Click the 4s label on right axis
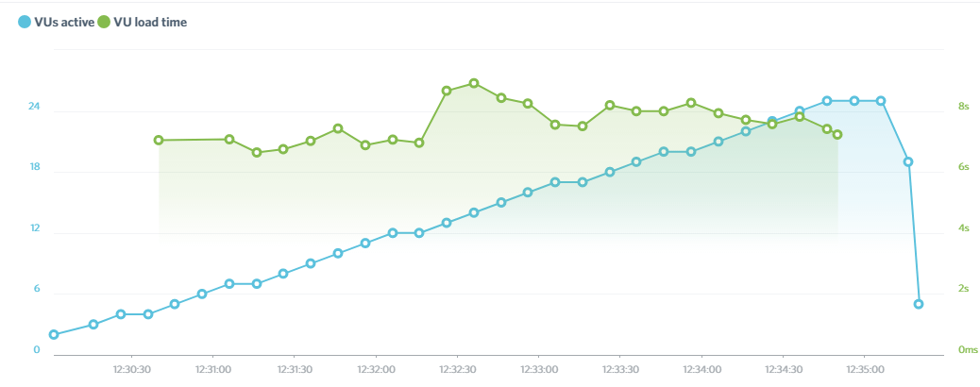Screen dimensions: 980x387 pyautogui.click(x=963, y=228)
